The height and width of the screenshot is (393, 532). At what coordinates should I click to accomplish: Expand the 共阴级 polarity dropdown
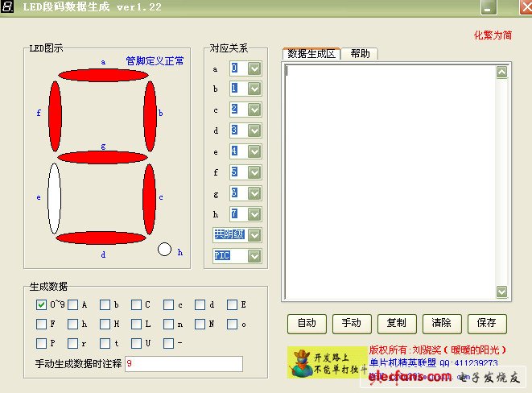tap(254, 234)
